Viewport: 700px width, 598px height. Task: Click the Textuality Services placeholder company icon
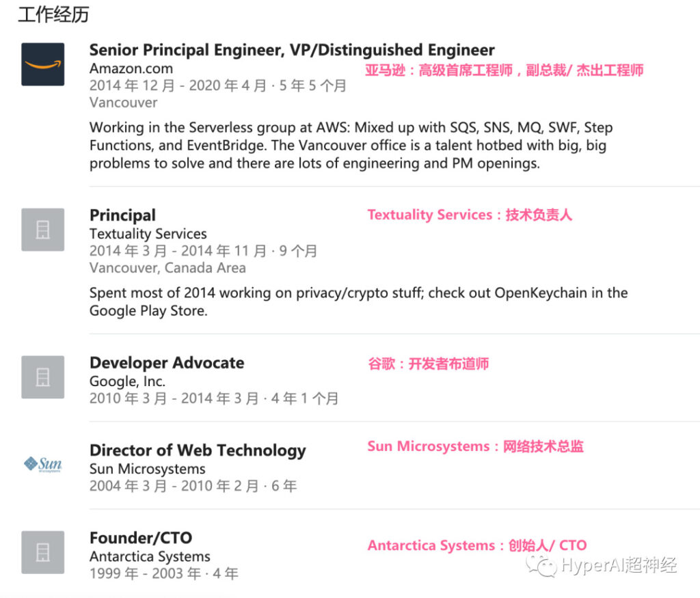[x=42, y=230]
